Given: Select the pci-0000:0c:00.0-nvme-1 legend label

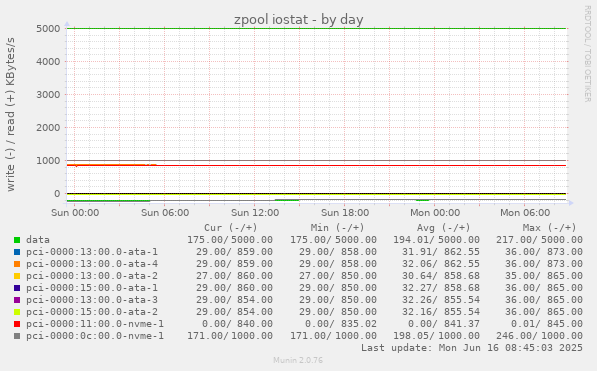Looking at the screenshot, I should [95, 336].
